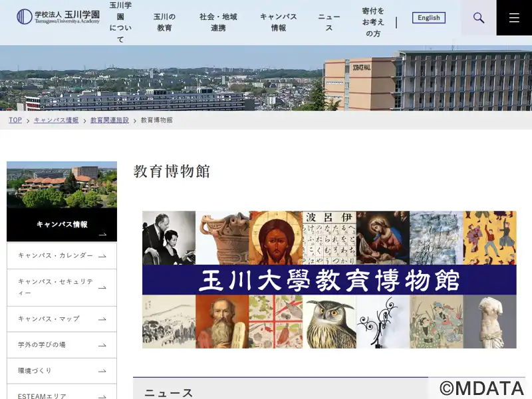Open キャンパス・マップ sidebar item

(62, 319)
